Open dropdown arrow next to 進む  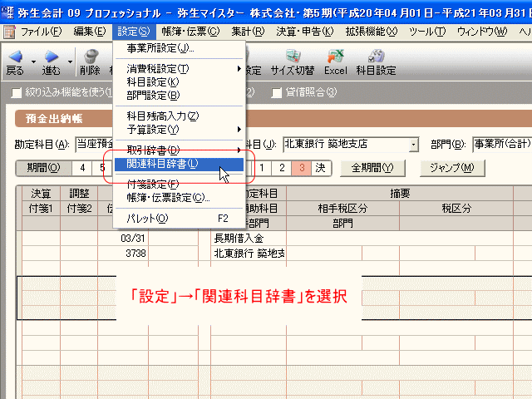point(70,62)
